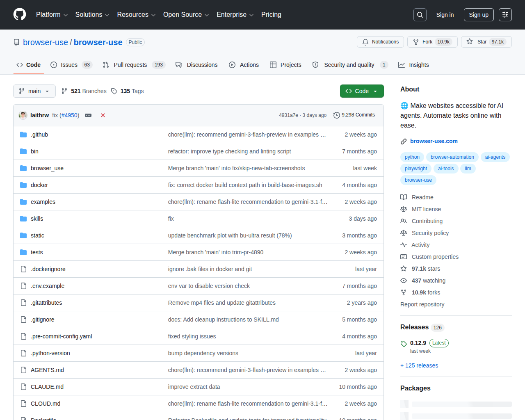Open Readme via book icon
The width and height of the screenshot is (525, 420).
tap(404, 197)
